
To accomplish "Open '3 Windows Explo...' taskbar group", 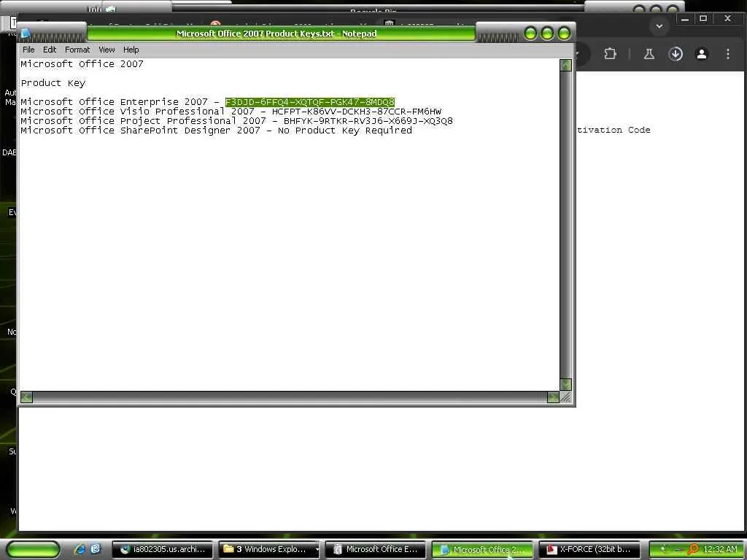I will point(266,550).
